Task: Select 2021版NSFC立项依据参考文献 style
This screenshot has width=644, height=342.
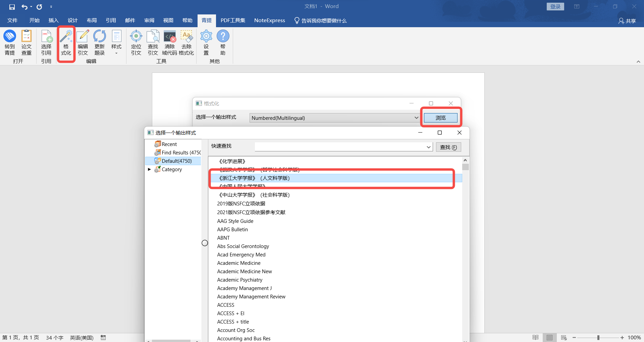Action: pos(251,212)
